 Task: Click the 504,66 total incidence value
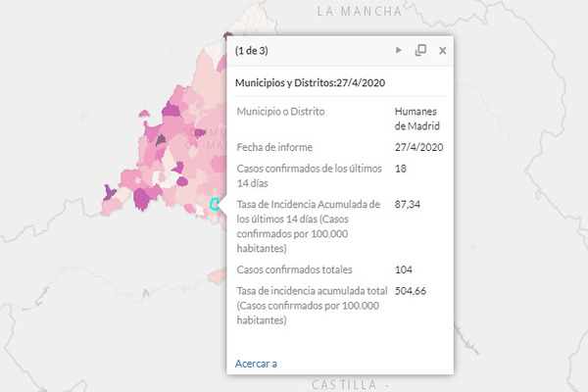tap(411, 291)
